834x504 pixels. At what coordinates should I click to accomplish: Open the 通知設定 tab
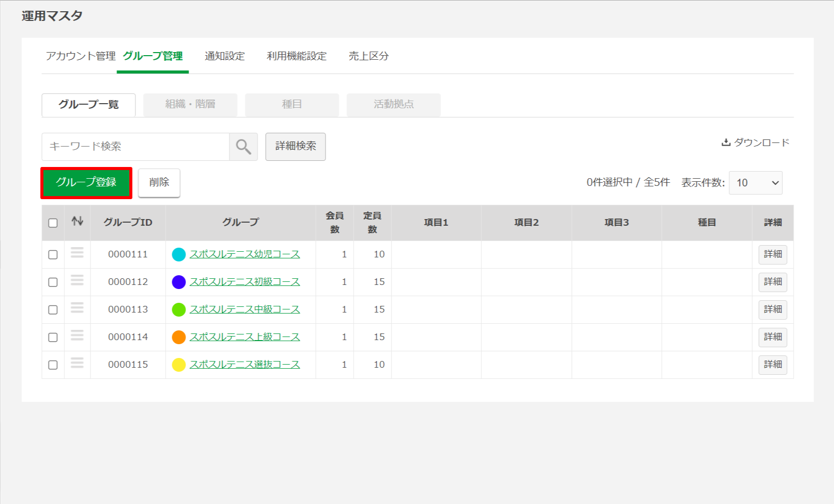pyautogui.click(x=225, y=56)
